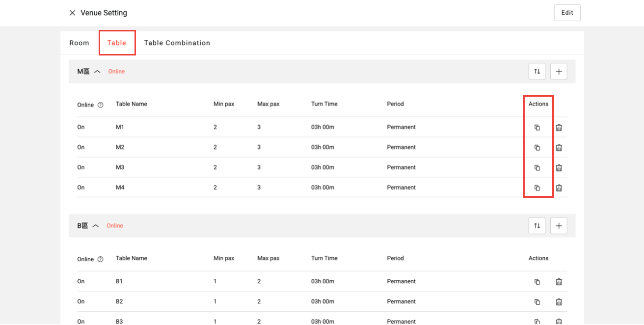Collapse the M區 section

click(97, 72)
